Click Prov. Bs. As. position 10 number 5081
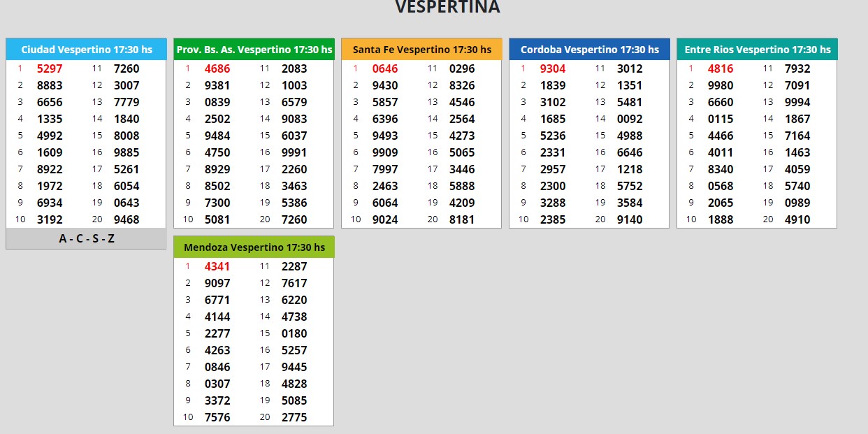Screen dimensions: 868x434 [x=217, y=219]
